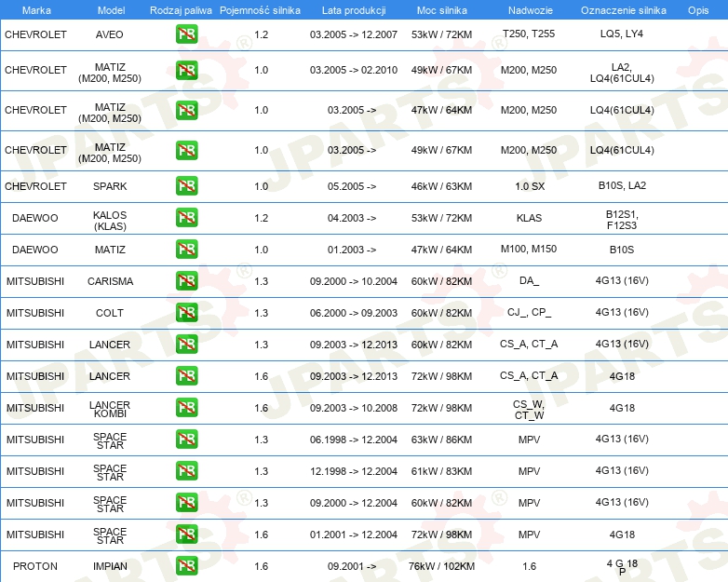Click the Pojemność silnika column header
Screen dimensions: 728x582
260,10
